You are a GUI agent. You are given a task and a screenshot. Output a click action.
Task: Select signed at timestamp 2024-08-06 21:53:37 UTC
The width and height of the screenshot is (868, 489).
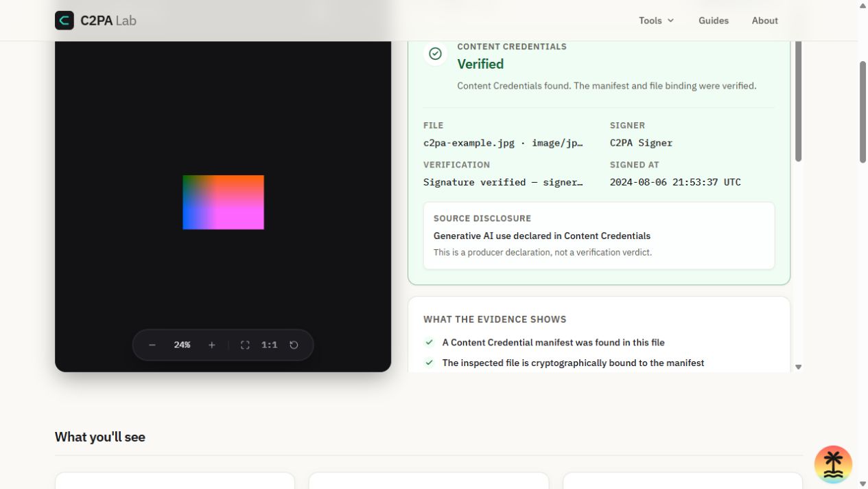pos(675,182)
